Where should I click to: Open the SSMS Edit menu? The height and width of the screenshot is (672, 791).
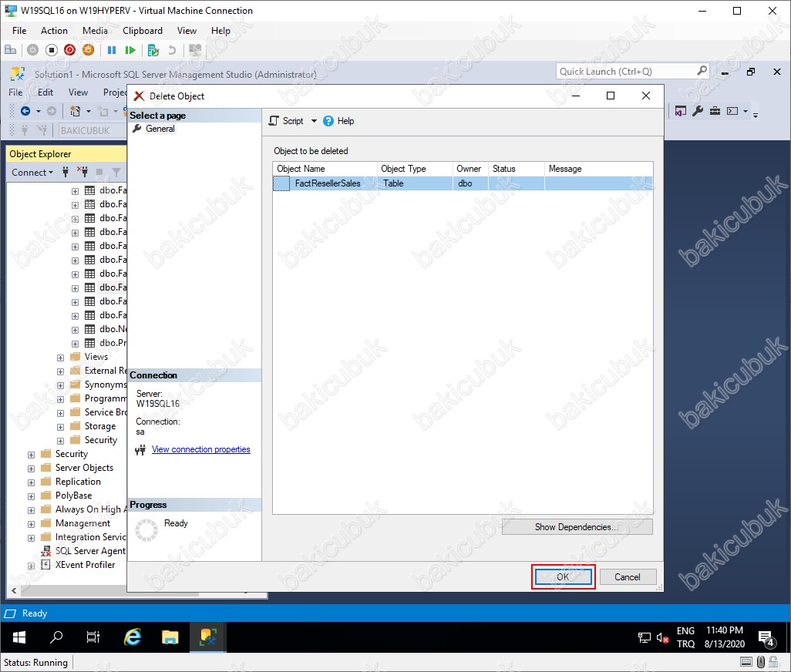(45, 92)
